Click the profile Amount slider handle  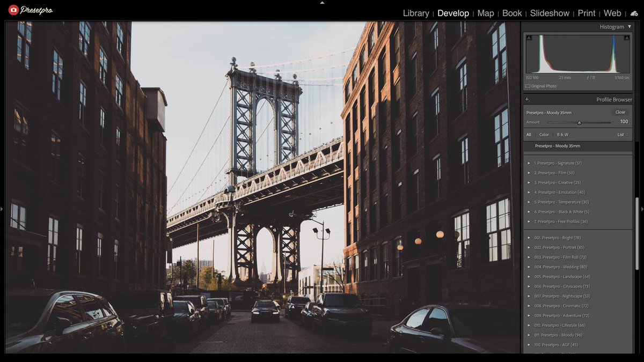point(579,122)
